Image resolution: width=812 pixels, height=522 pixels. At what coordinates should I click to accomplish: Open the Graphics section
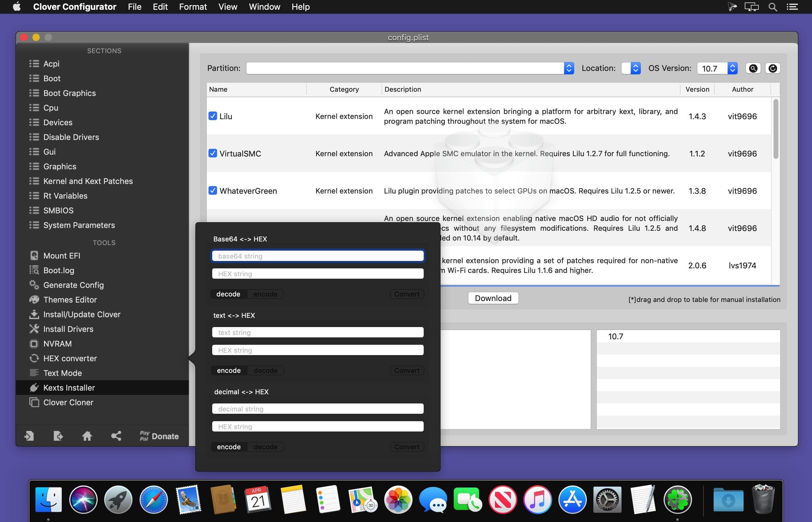(x=60, y=167)
